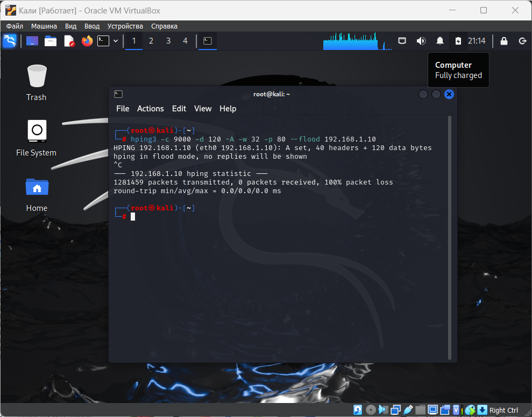Click the optical disk status indicator
Viewport: 532px width, 417px height.
click(371, 410)
